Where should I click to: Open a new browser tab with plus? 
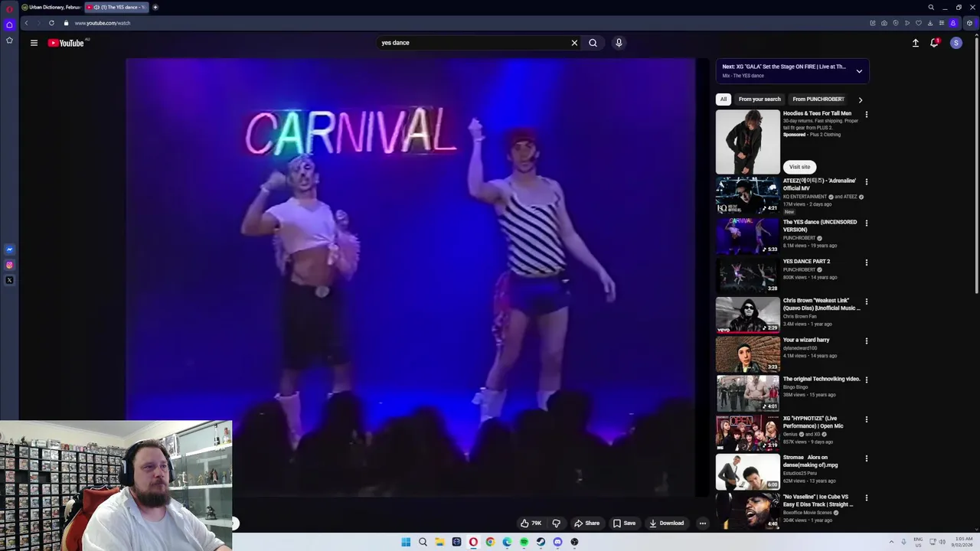point(155,7)
